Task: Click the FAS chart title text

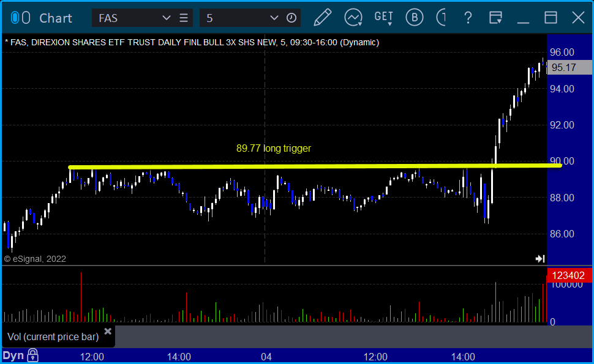Action: (x=192, y=42)
